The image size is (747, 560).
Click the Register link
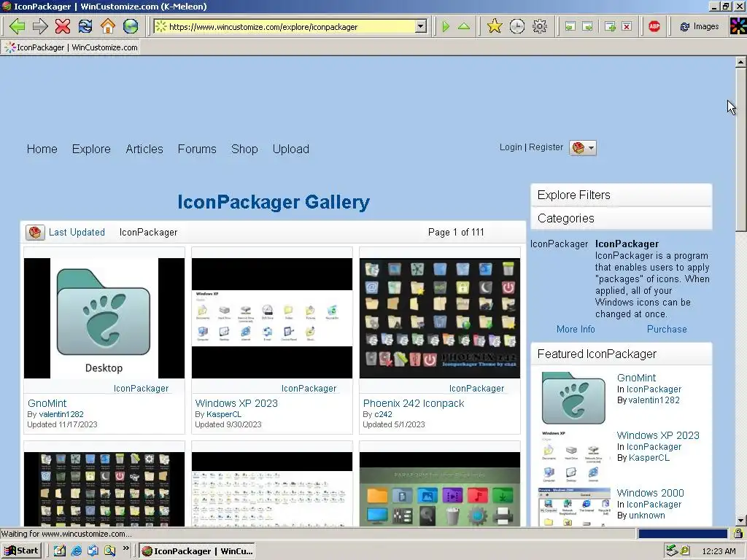(x=546, y=147)
